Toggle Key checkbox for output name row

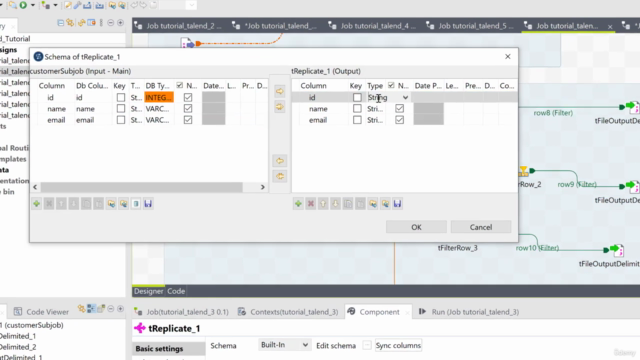click(357, 109)
